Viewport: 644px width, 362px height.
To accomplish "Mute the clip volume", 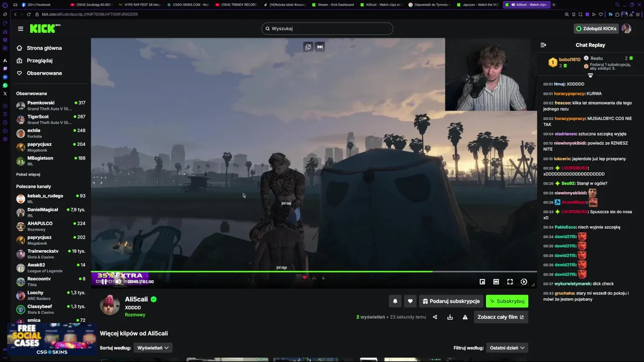I will pos(118,282).
